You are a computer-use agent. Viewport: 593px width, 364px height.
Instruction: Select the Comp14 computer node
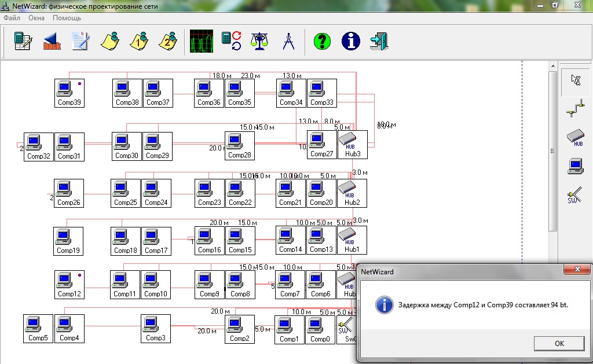(x=291, y=240)
